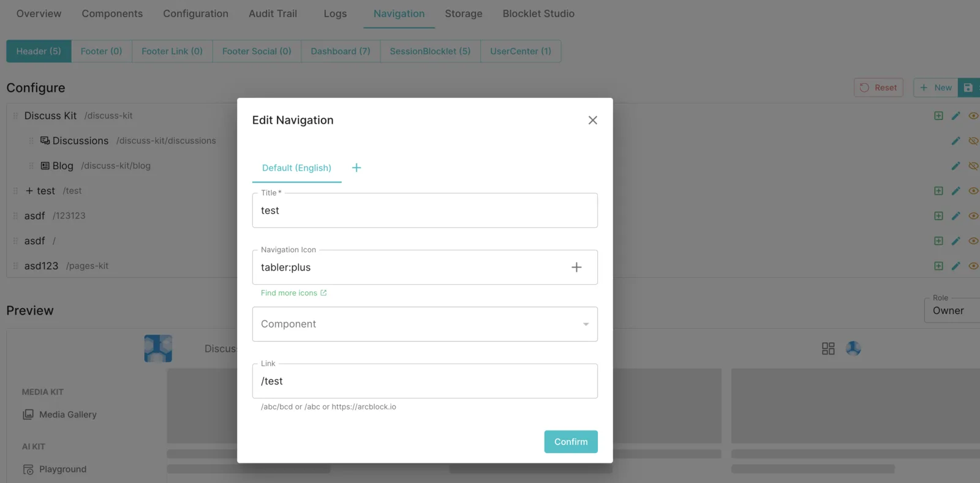Toggle visibility of asdf /123123 row
Screen dimensions: 980x483
973,216
